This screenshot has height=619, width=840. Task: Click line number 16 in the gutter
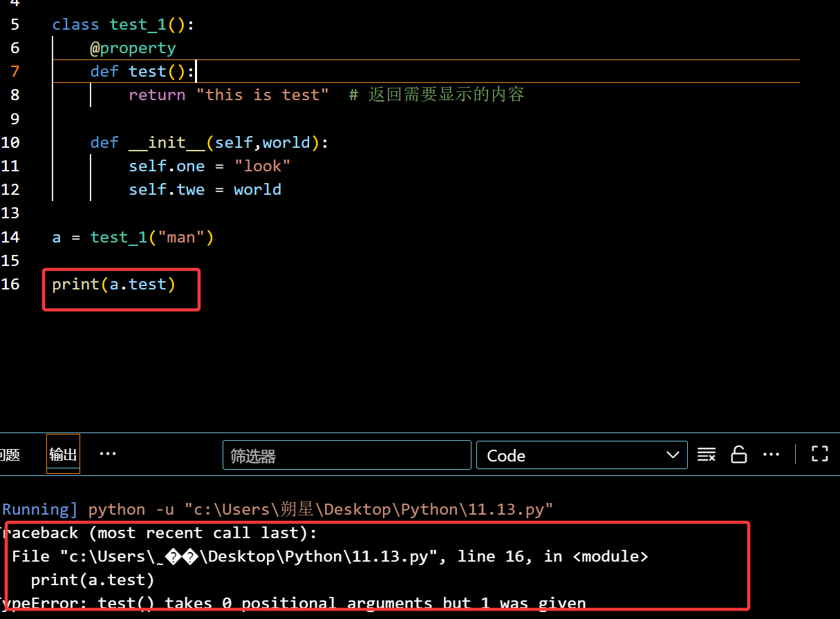click(10, 284)
